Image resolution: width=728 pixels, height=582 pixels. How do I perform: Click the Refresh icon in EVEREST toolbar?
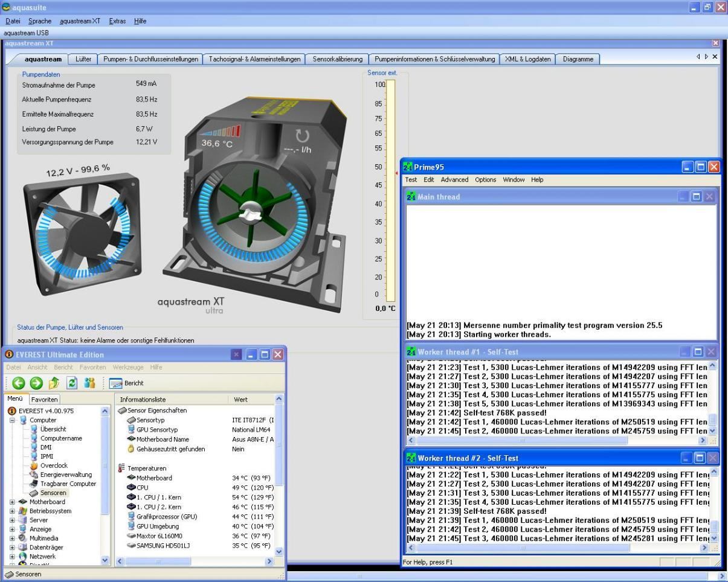pos(72,383)
